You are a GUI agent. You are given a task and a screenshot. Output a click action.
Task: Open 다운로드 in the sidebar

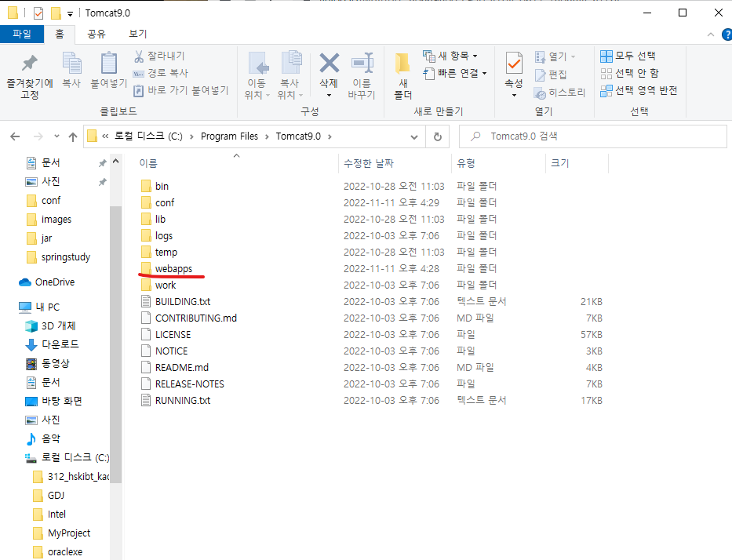coord(51,344)
